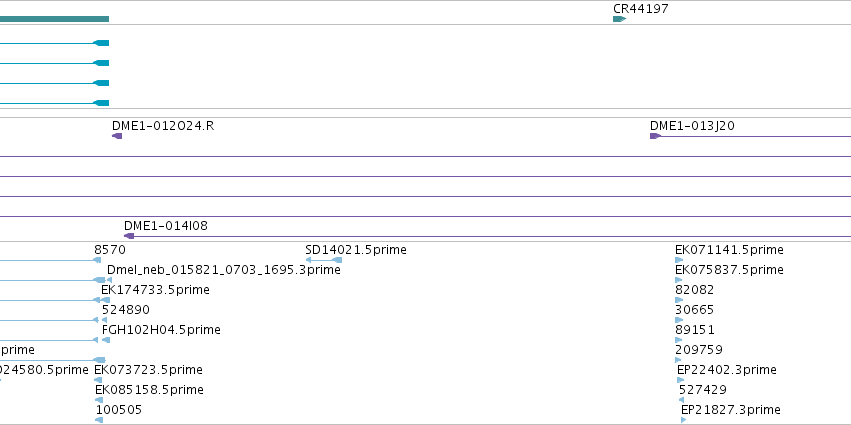Click the EK073723.5prime feature arrow
Viewport: 851px width, 425px height.
[x=98, y=380]
